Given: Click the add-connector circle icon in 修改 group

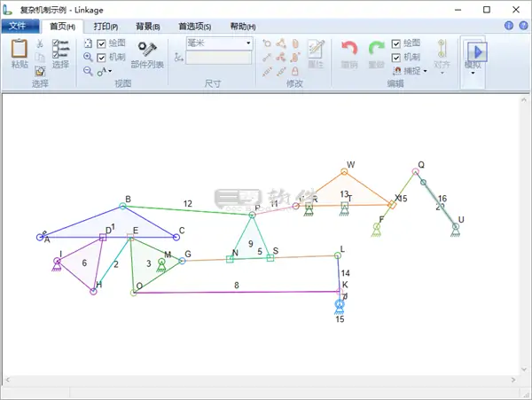Looking at the screenshot, I should point(267,43).
